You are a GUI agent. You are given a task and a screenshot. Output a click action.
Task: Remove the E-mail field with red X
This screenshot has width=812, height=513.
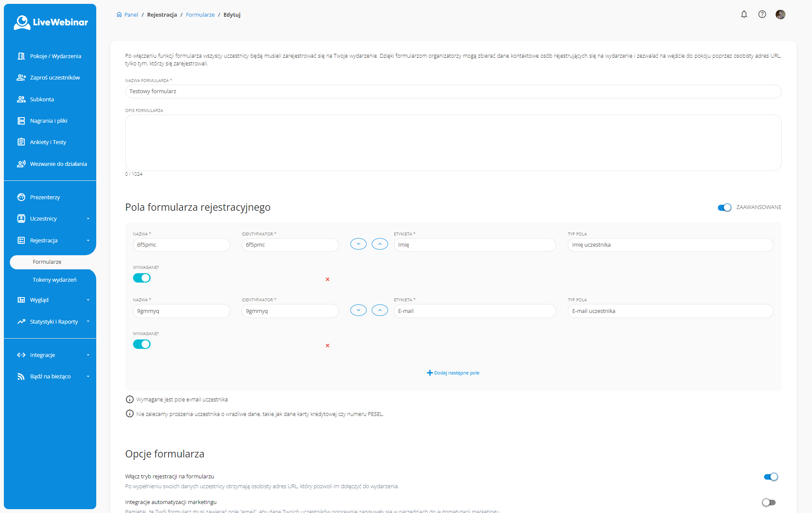tap(327, 346)
